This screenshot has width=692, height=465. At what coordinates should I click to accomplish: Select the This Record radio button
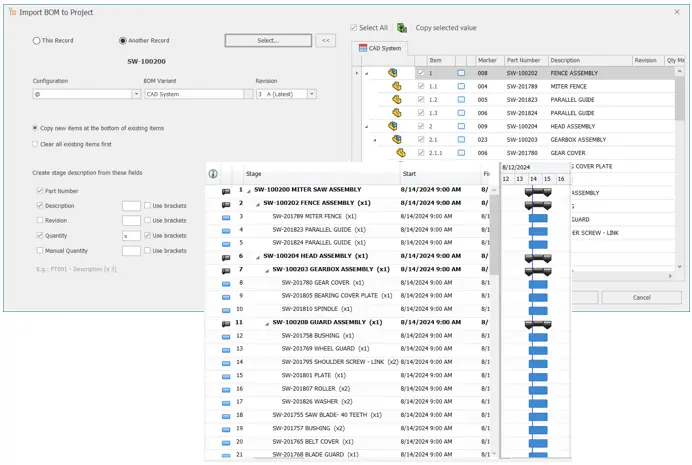coord(37,41)
